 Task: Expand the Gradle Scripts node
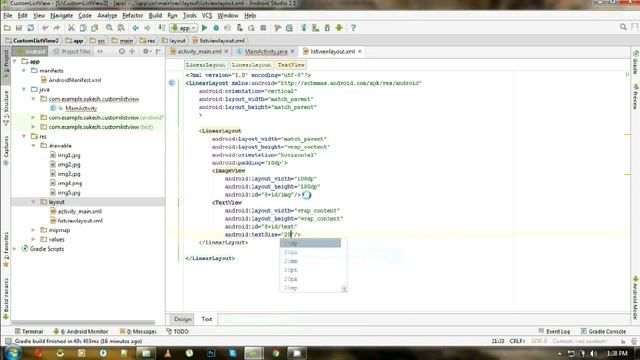15,249
